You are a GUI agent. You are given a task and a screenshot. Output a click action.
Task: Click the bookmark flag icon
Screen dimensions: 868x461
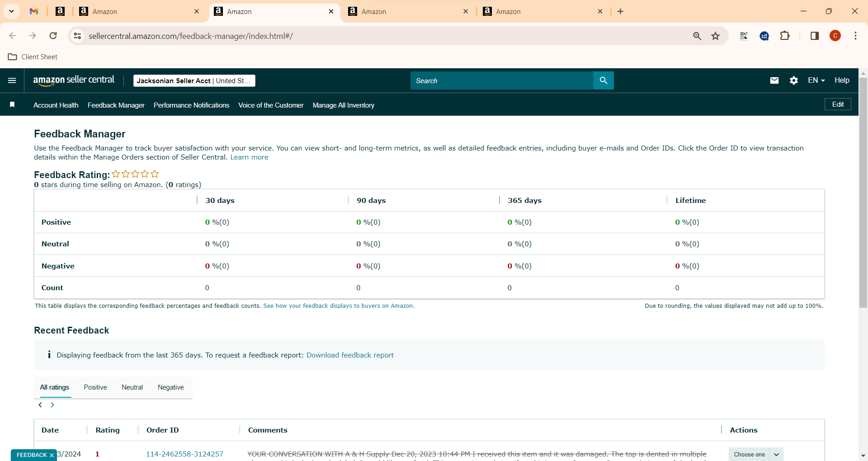coord(12,105)
